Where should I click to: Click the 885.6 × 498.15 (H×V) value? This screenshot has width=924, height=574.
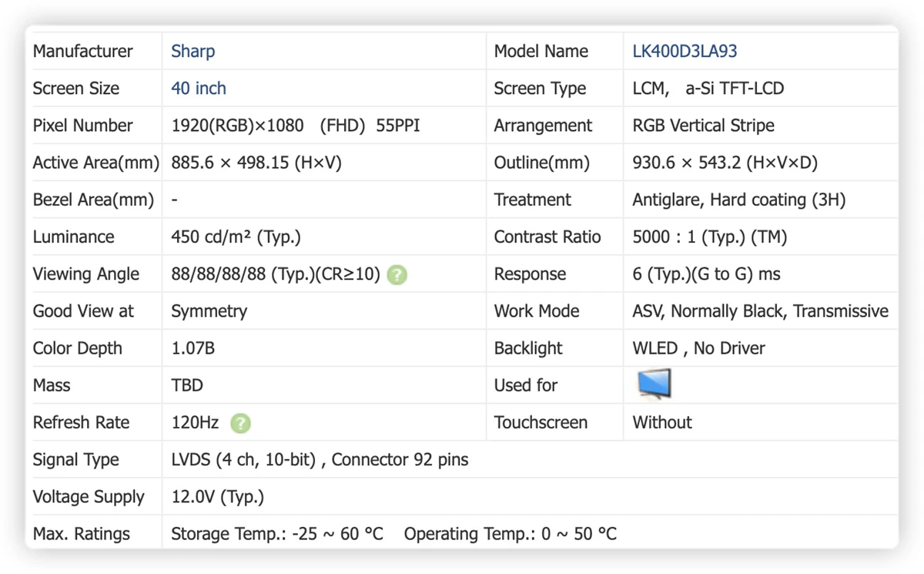click(256, 163)
